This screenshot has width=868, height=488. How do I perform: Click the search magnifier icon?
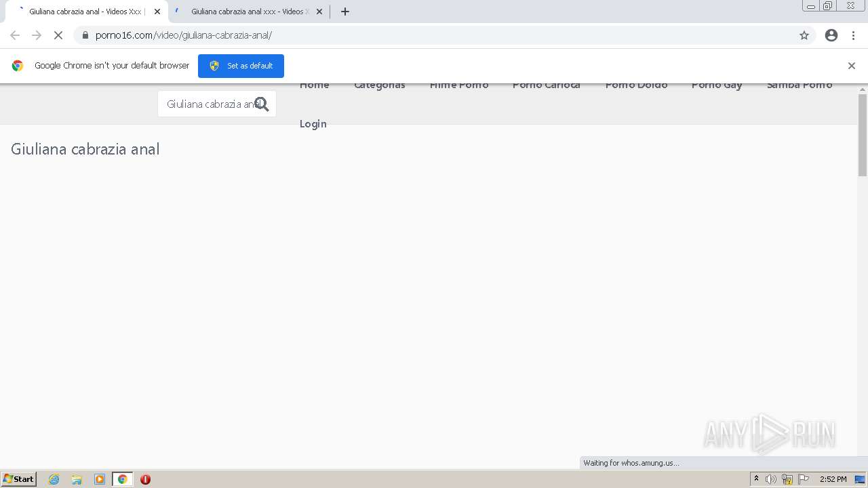pos(262,104)
